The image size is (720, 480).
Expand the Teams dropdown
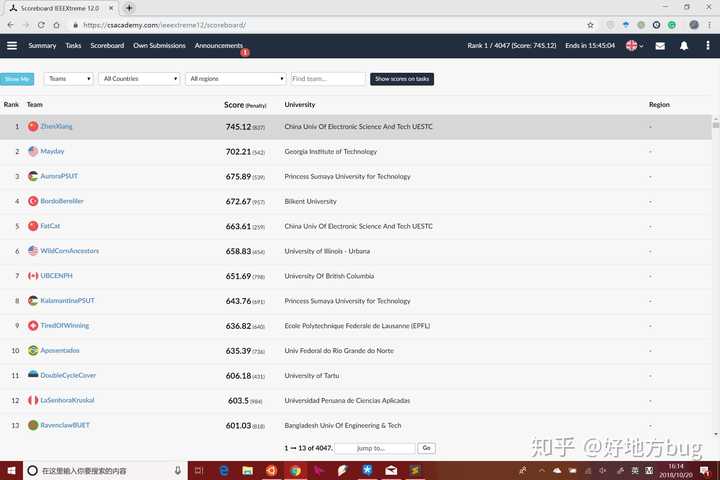pyautogui.click(x=68, y=79)
